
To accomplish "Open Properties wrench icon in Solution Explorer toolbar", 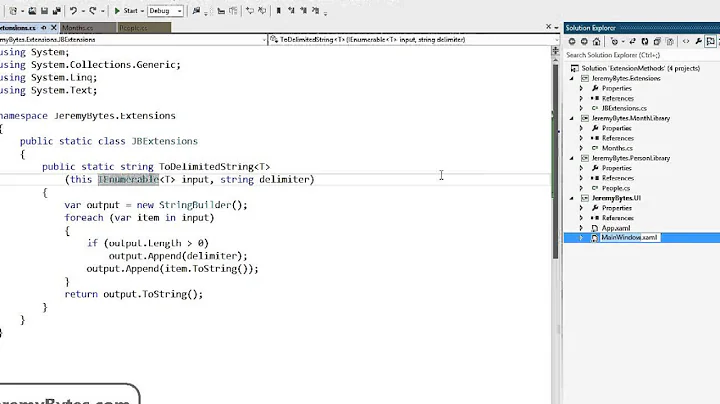I will (698, 42).
